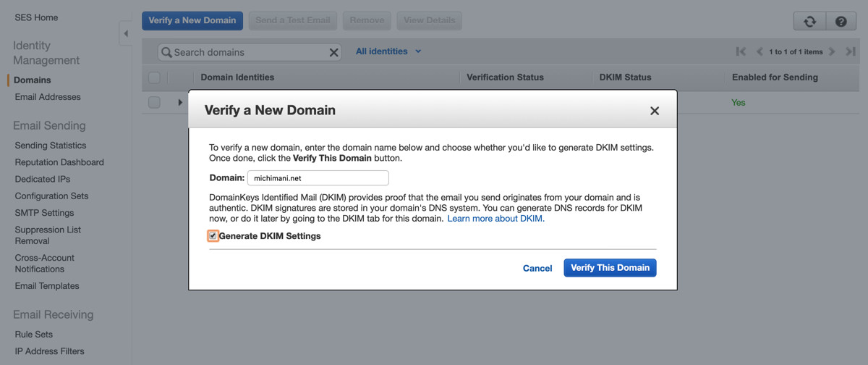Click the 1 to 1 of 1 items text

796,51
